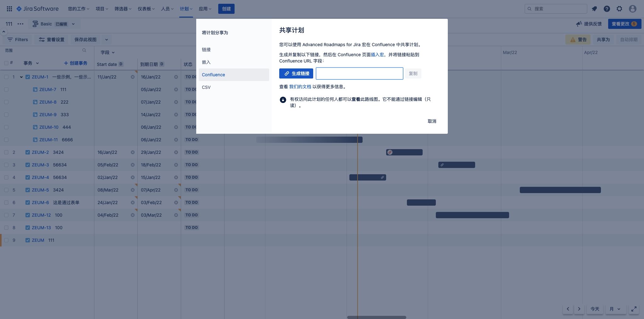This screenshot has width=644, height=319.
Task: Collapse the header with the up chevron
Action: pos(3,32)
